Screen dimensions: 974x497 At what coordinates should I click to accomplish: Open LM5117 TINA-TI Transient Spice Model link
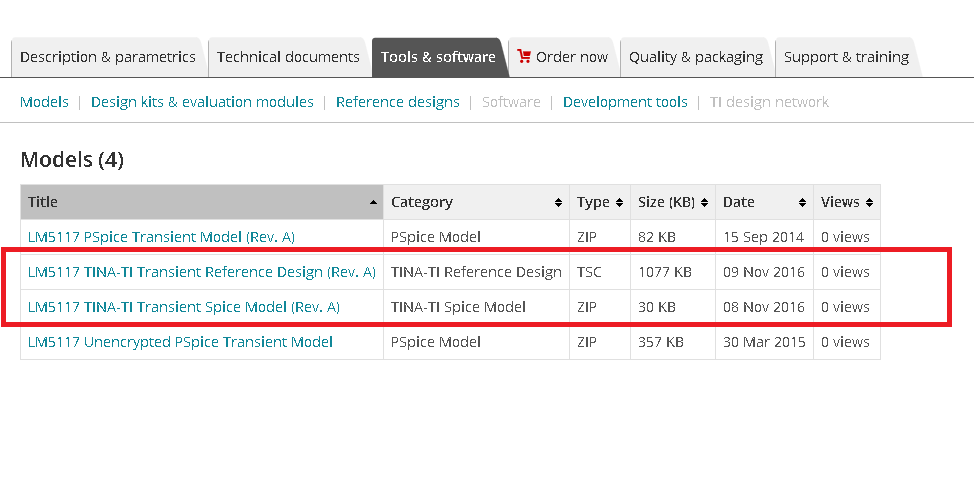[x=184, y=307]
